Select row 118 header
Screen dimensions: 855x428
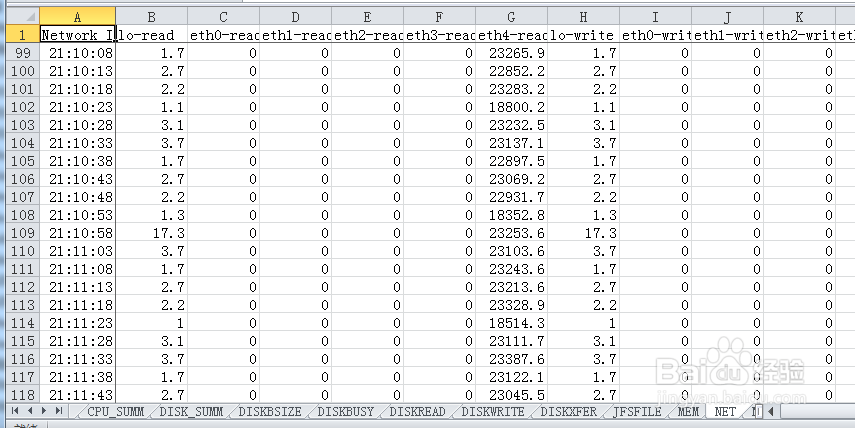(22, 395)
